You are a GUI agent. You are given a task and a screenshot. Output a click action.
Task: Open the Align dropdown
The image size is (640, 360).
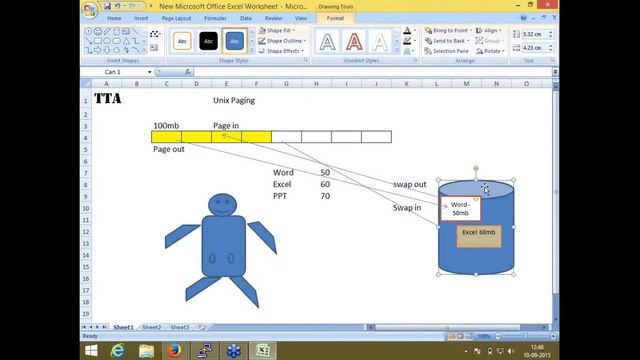[489, 30]
